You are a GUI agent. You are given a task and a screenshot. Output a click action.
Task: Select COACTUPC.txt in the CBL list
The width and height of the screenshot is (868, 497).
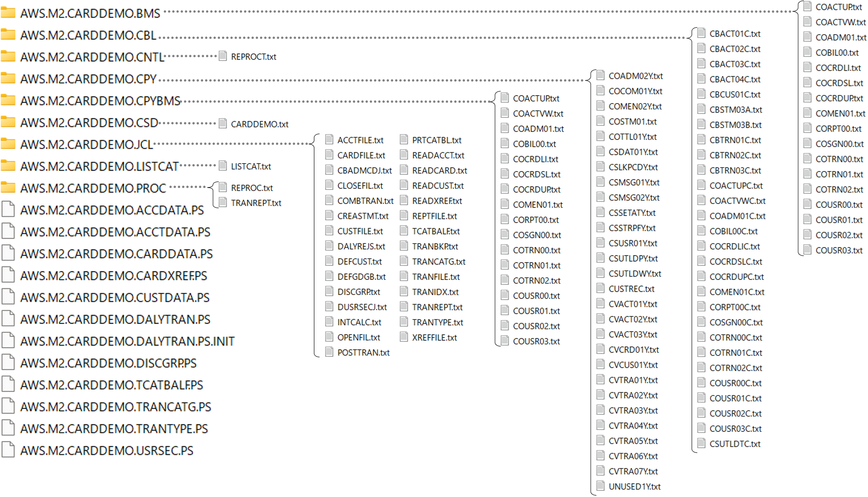pyautogui.click(x=736, y=186)
